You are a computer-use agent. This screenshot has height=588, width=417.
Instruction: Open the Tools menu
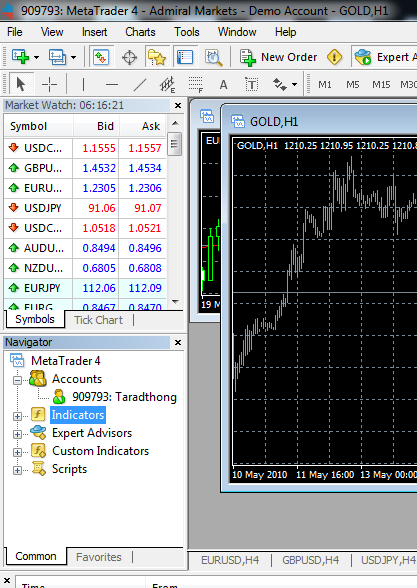click(x=187, y=32)
